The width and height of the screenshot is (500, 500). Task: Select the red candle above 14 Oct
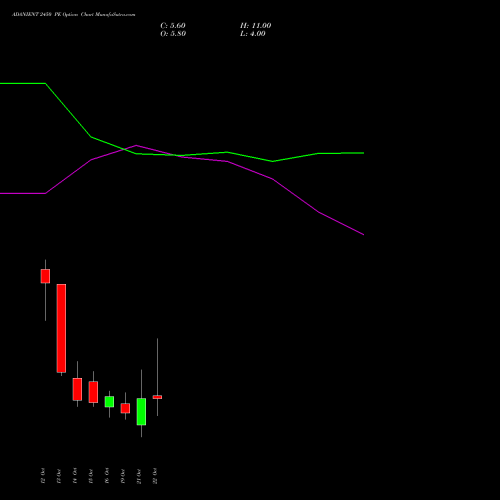[x=77, y=389]
